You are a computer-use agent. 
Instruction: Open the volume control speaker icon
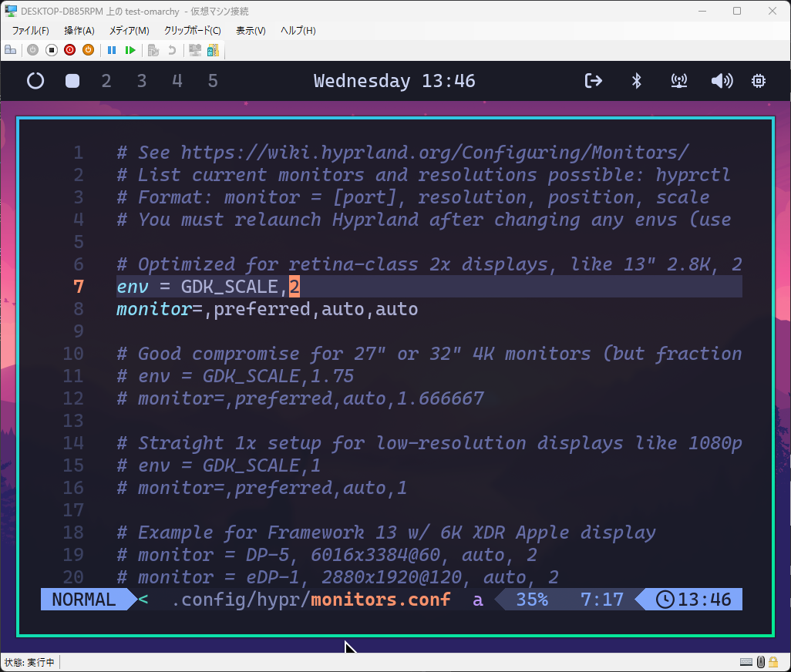(722, 81)
